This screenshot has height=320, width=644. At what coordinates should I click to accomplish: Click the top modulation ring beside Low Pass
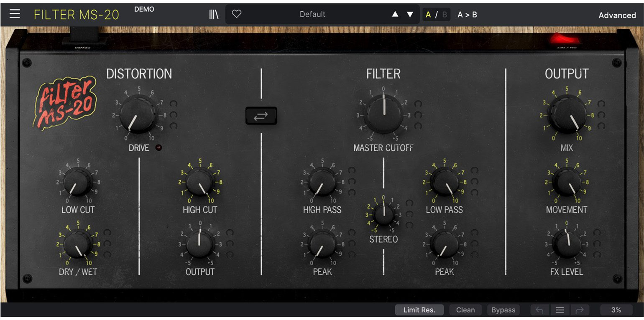(x=474, y=170)
